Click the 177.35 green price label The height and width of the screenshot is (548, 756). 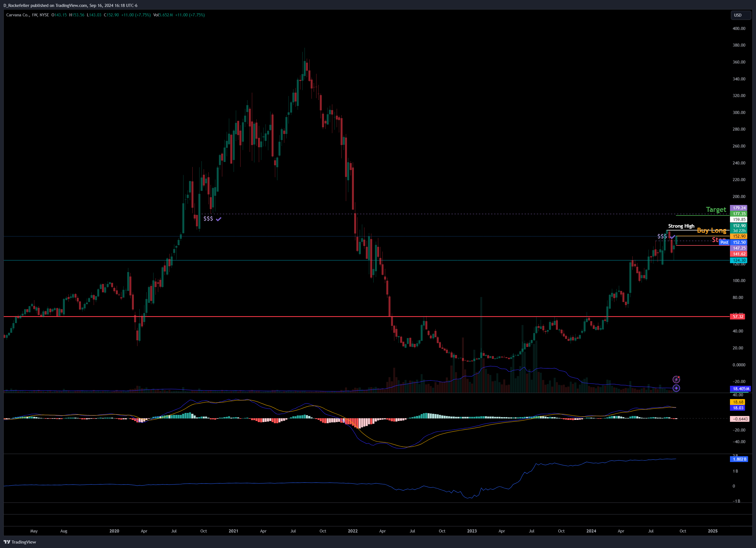(739, 214)
